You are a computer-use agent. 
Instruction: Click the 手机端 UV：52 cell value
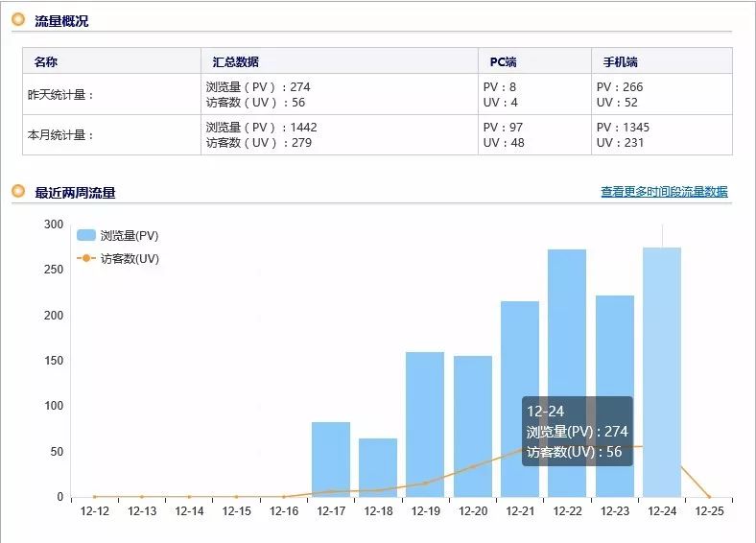(x=617, y=103)
